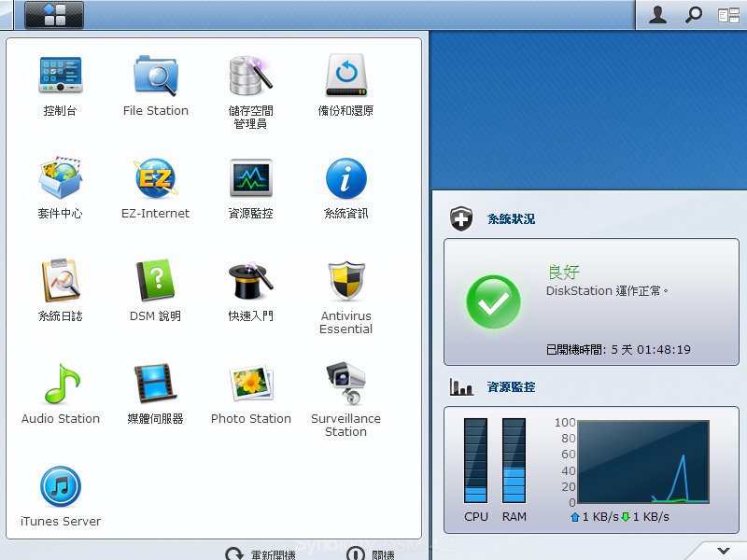This screenshot has height=560, width=747.
Task: Click the CPU usage bar
Action: 475,460
